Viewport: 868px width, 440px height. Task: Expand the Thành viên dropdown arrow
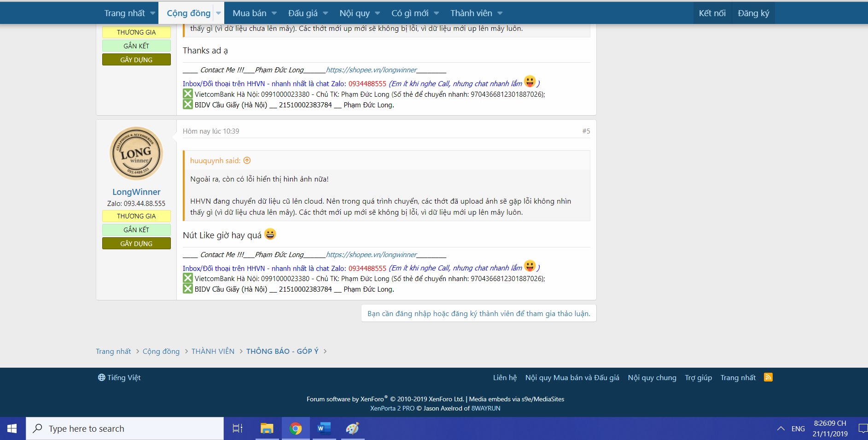(x=500, y=13)
